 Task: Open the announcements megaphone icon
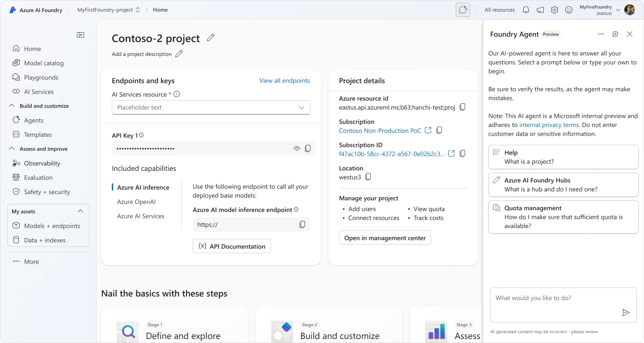(540, 10)
